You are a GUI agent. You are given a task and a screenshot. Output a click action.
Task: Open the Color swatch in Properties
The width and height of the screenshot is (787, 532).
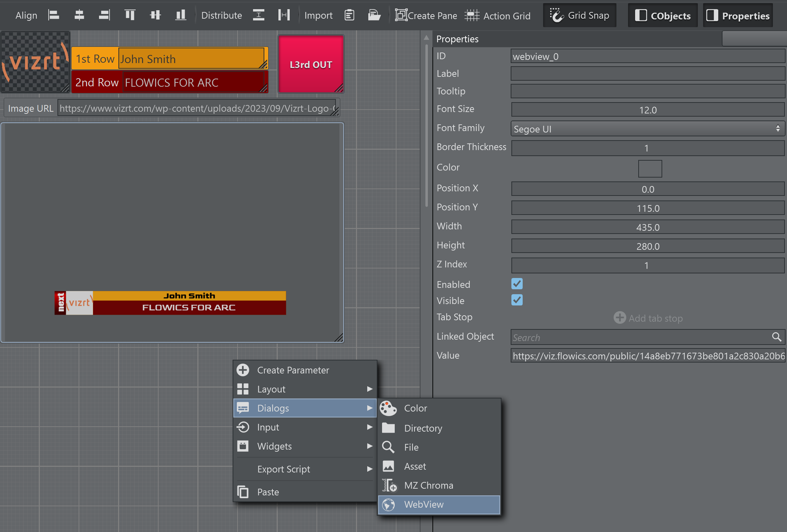650,169
